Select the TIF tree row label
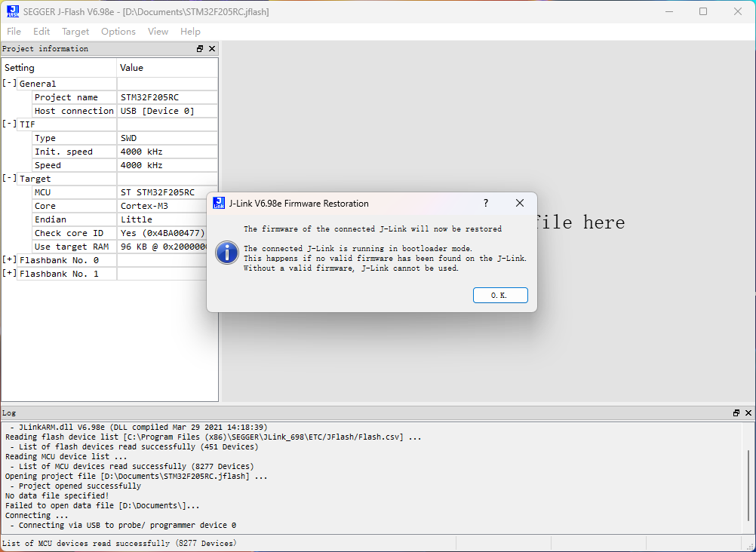The width and height of the screenshot is (756, 552). [27, 124]
